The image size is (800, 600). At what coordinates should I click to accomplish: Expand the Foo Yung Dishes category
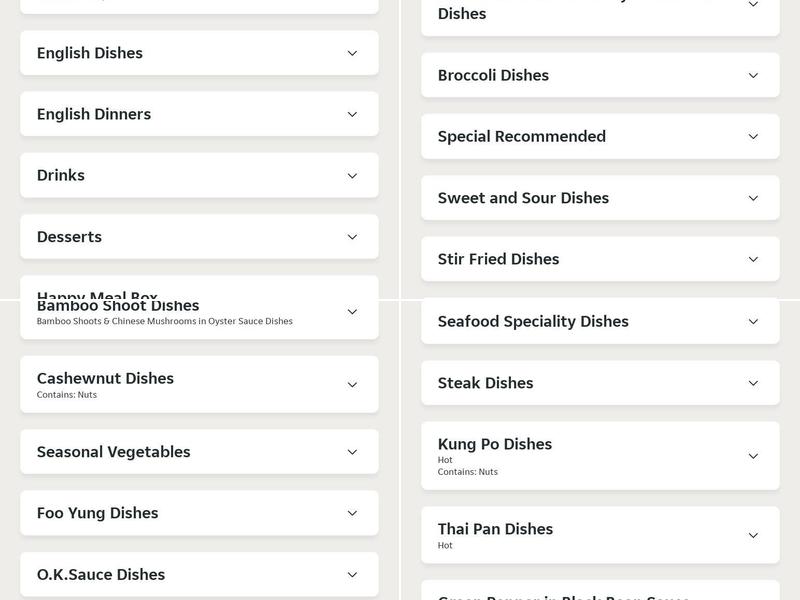click(200, 513)
